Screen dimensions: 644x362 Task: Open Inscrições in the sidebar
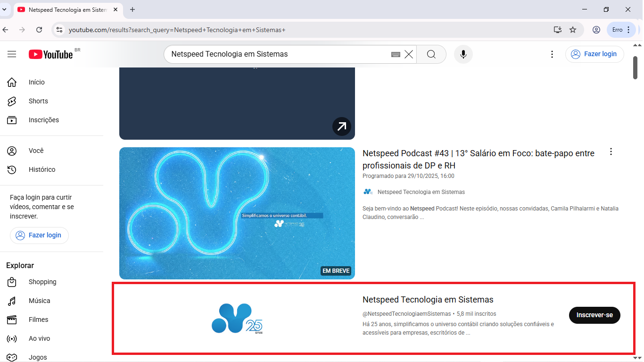coord(43,120)
